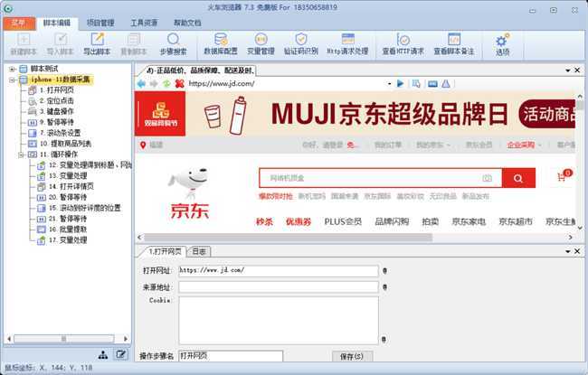The height and width of the screenshot is (375, 588).
Task: Click the 品牌闪购 link
Action: point(392,221)
